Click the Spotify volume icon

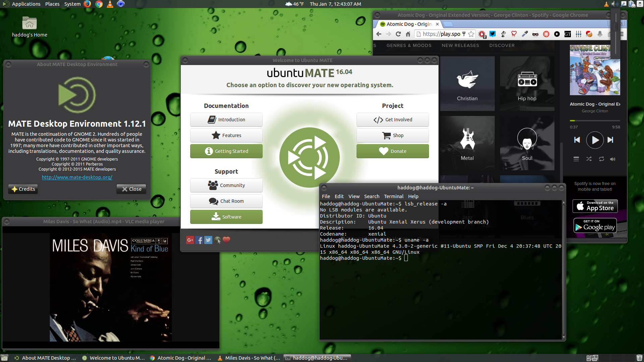(x=613, y=159)
